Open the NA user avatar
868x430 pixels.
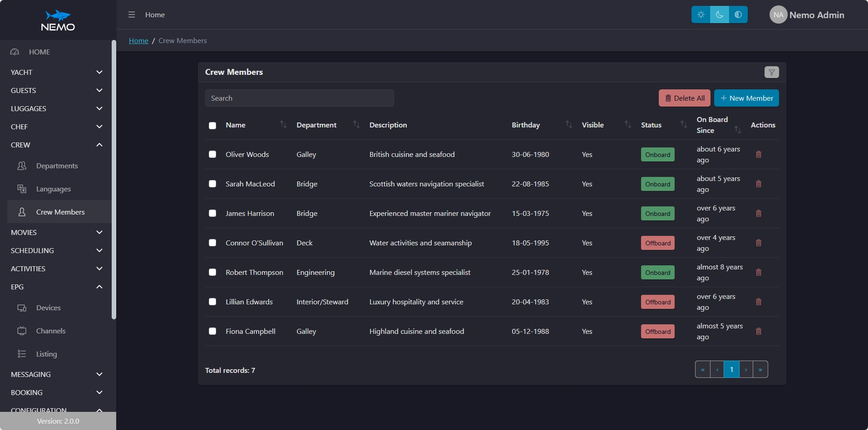(x=778, y=15)
